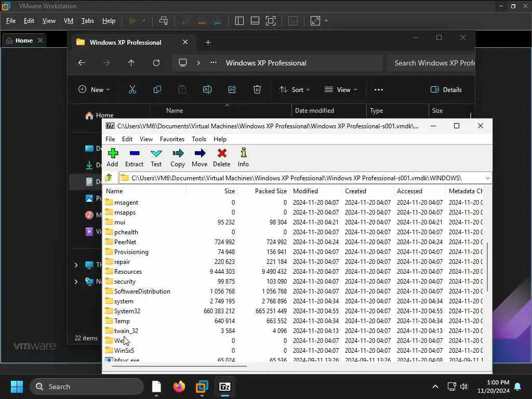532x399 pixels.
Task: Open VMware VM menu
Action: coord(69,21)
